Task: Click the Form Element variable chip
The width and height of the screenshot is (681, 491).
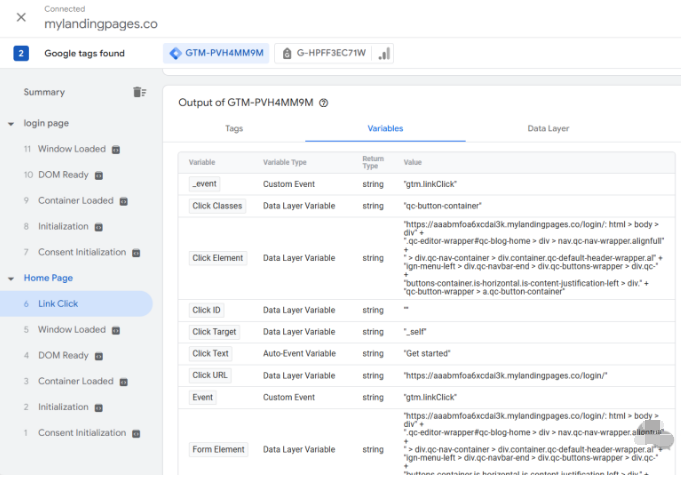Action: pos(218,450)
